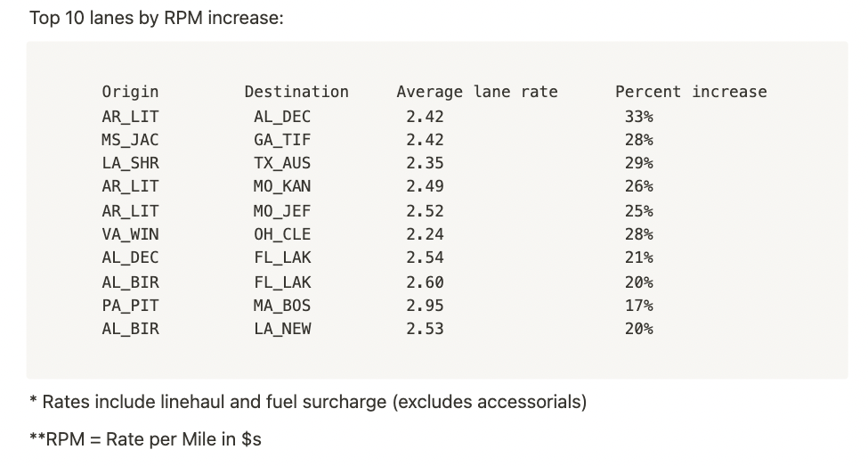Image resolution: width=868 pixels, height=466 pixels.
Task: Click the "Top 10 lanes by RPM increase" heading
Action: [x=157, y=18]
